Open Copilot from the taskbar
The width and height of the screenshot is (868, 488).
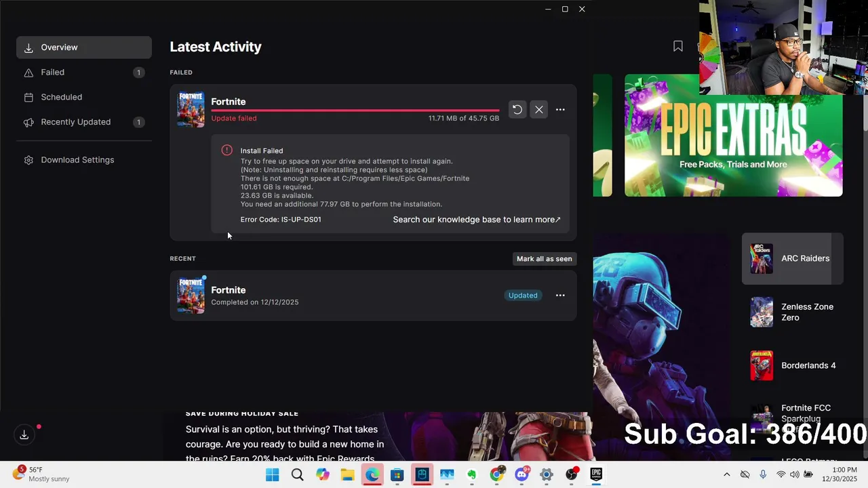[322, 474]
